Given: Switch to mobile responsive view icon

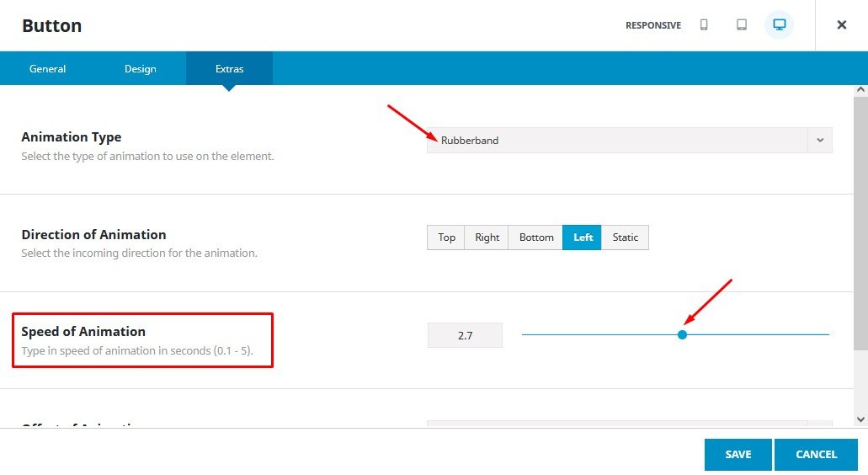Looking at the screenshot, I should tap(704, 25).
